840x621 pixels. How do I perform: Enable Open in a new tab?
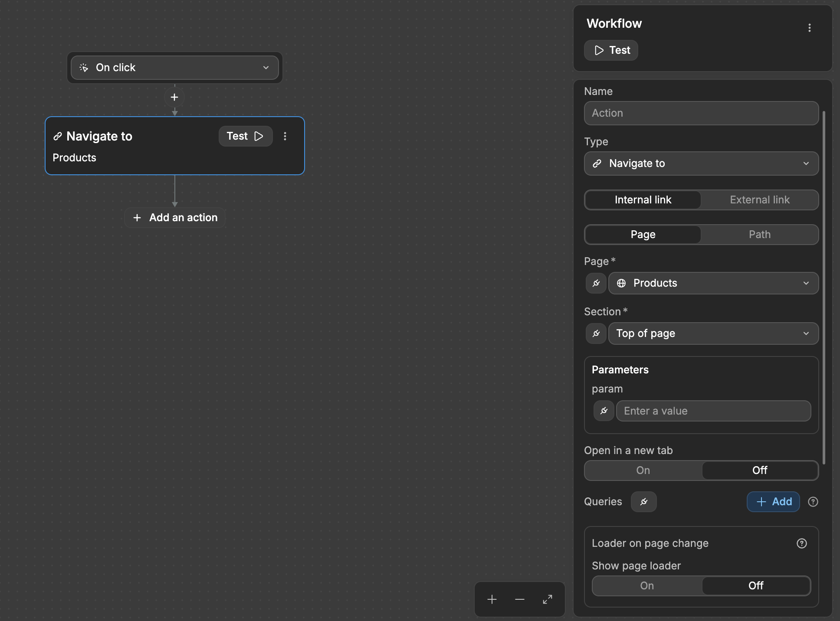643,471
